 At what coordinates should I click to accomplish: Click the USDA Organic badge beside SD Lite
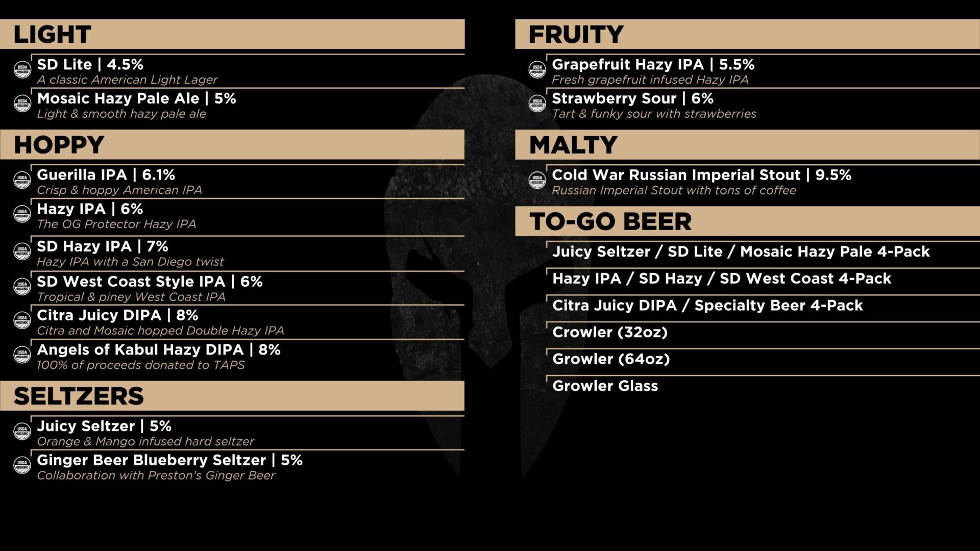click(22, 69)
